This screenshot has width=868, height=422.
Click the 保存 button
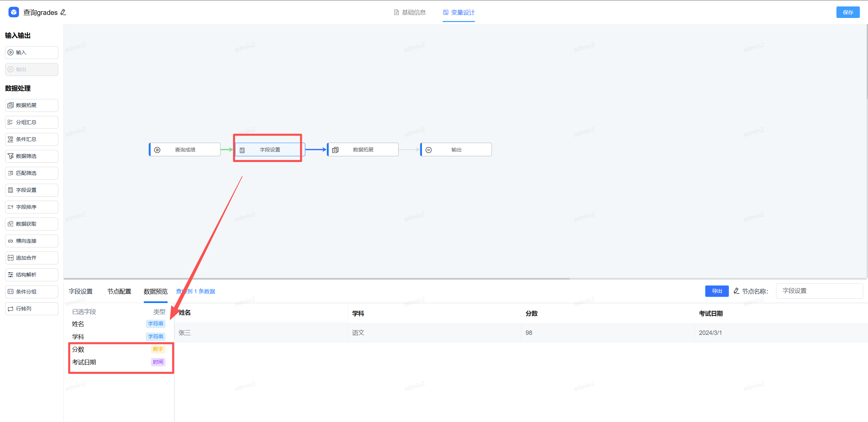[x=847, y=13]
